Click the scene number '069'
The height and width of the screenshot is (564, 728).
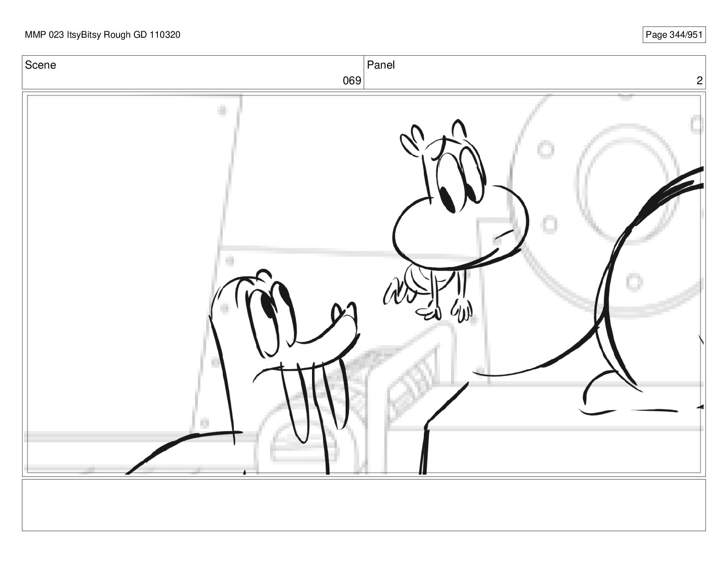pos(352,81)
